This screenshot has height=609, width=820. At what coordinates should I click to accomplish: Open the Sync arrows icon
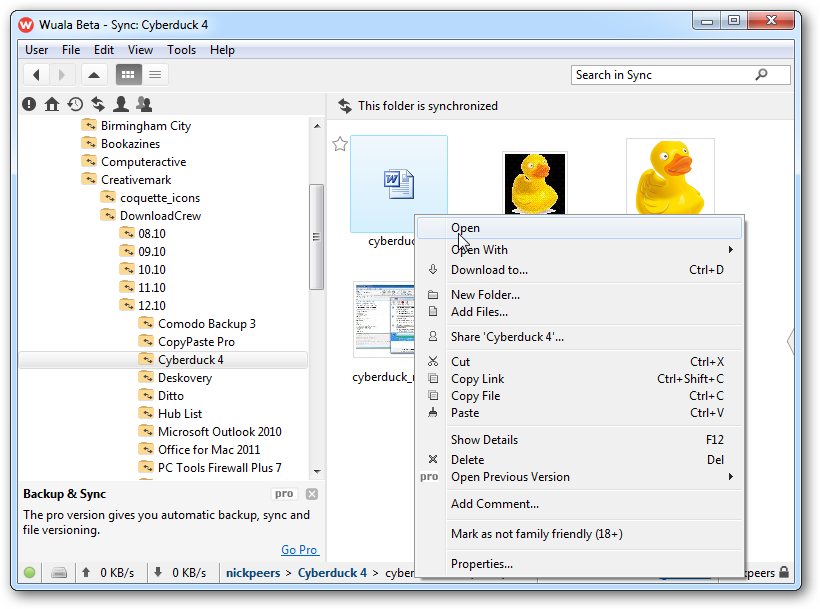[98, 105]
